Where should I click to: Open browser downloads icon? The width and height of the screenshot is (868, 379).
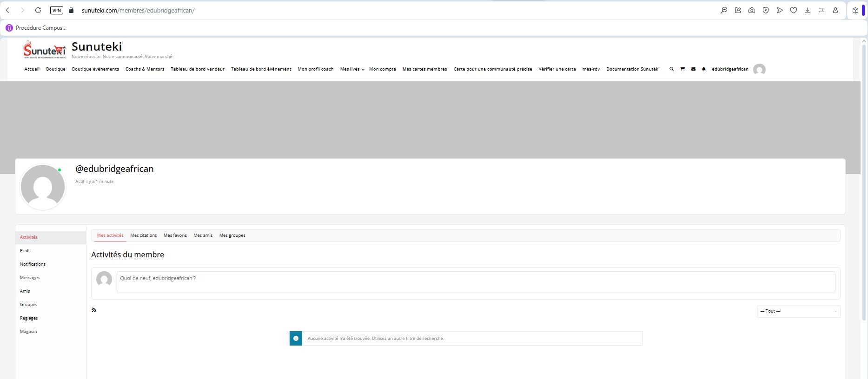808,10
